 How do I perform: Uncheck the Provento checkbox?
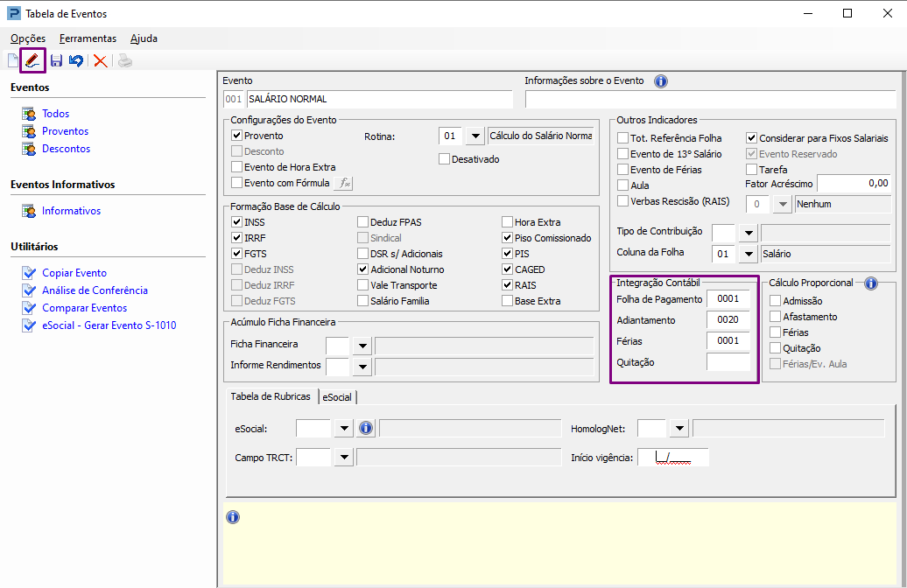pos(236,136)
